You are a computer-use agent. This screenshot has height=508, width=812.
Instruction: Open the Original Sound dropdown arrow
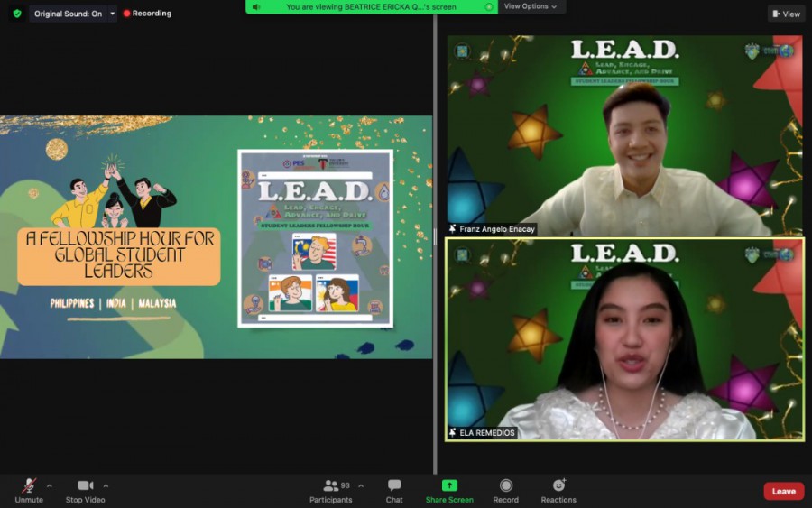[x=113, y=14]
